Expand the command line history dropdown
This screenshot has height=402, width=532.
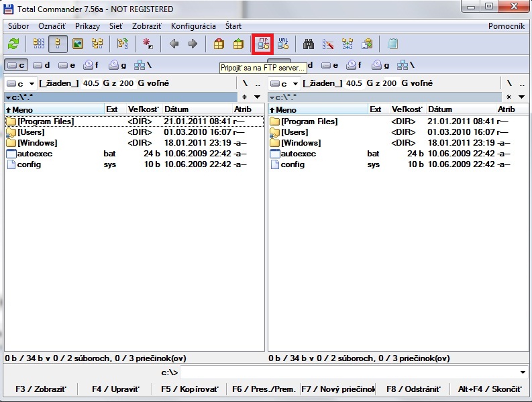[x=523, y=372]
